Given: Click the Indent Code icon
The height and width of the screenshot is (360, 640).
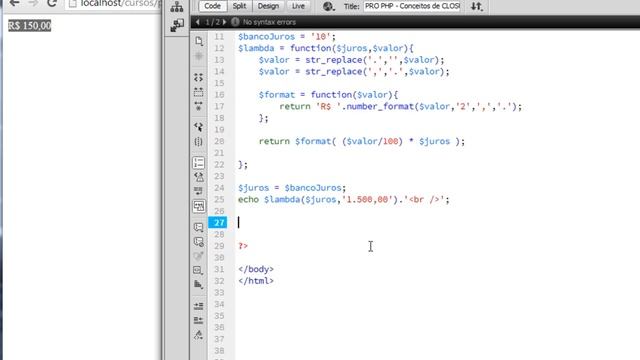Looking at the screenshot, I should (x=199, y=306).
